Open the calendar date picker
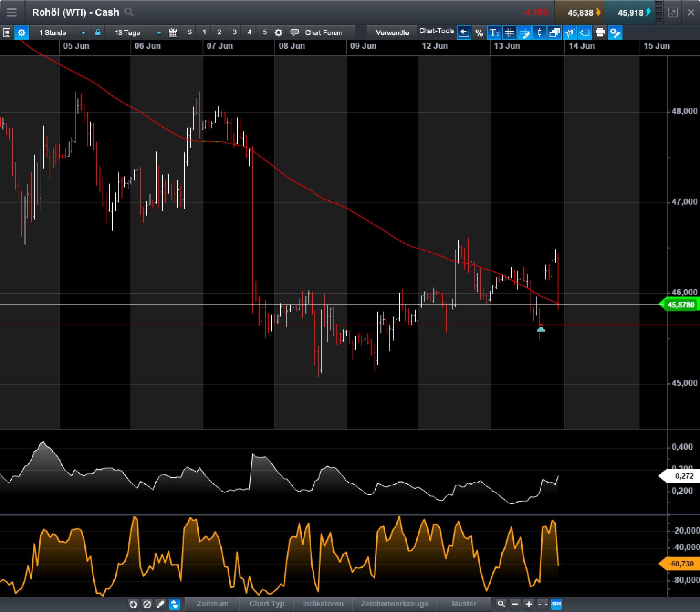This screenshot has width=700, height=612. tap(173, 32)
